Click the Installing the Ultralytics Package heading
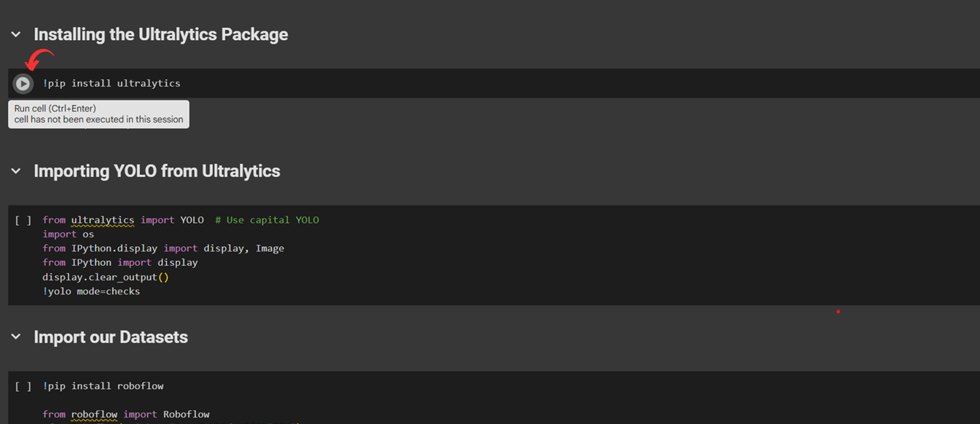 pos(161,34)
